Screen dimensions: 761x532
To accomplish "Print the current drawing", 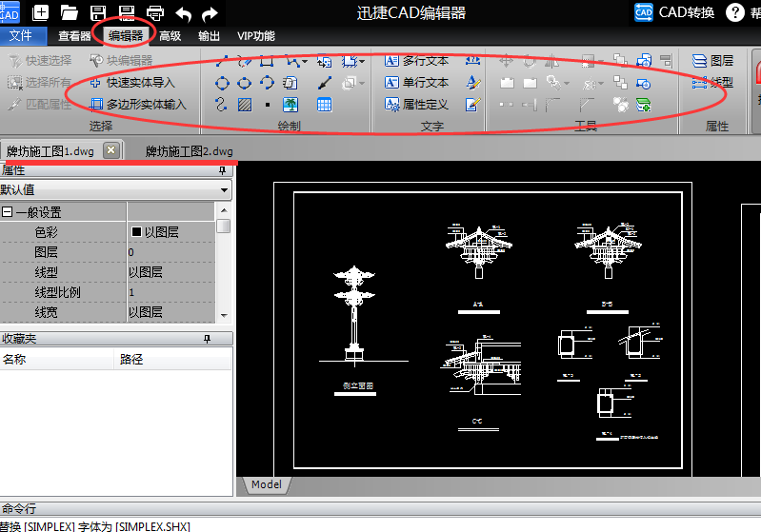I will (x=155, y=13).
